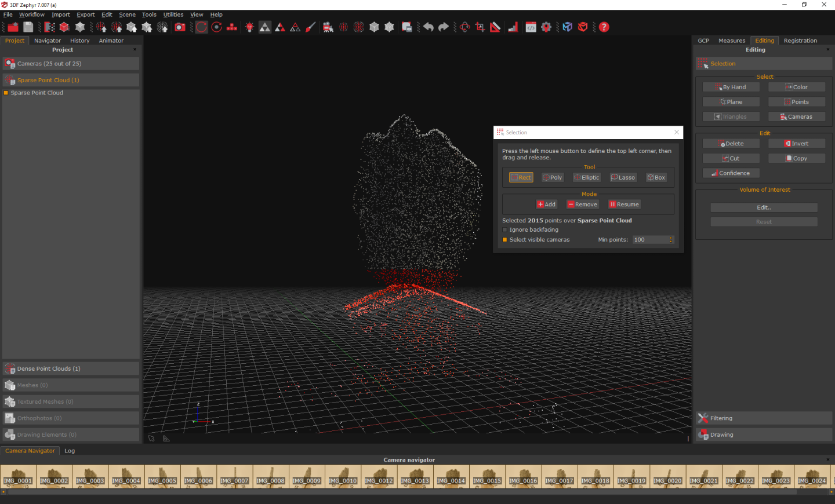The image size is (835, 504).
Task: Click the red keyboard keys navigation icon
Action: 232,27
